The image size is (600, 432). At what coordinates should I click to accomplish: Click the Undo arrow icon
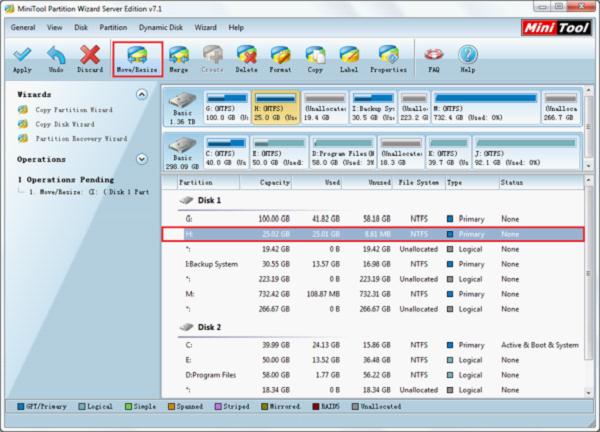coord(56,55)
